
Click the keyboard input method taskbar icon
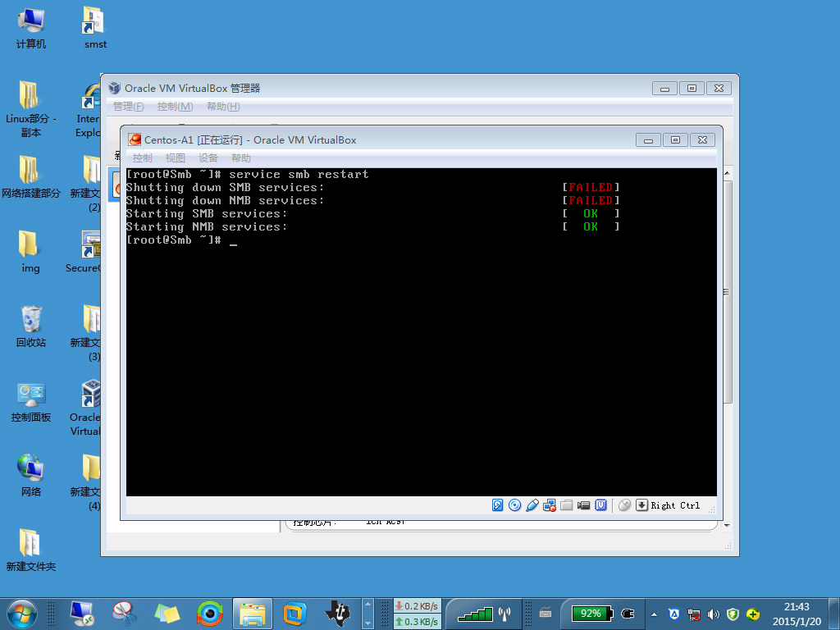click(546, 613)
